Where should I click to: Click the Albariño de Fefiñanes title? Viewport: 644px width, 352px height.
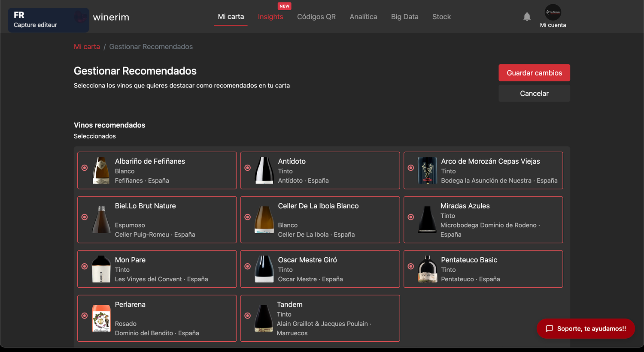[x=150, y=161]
